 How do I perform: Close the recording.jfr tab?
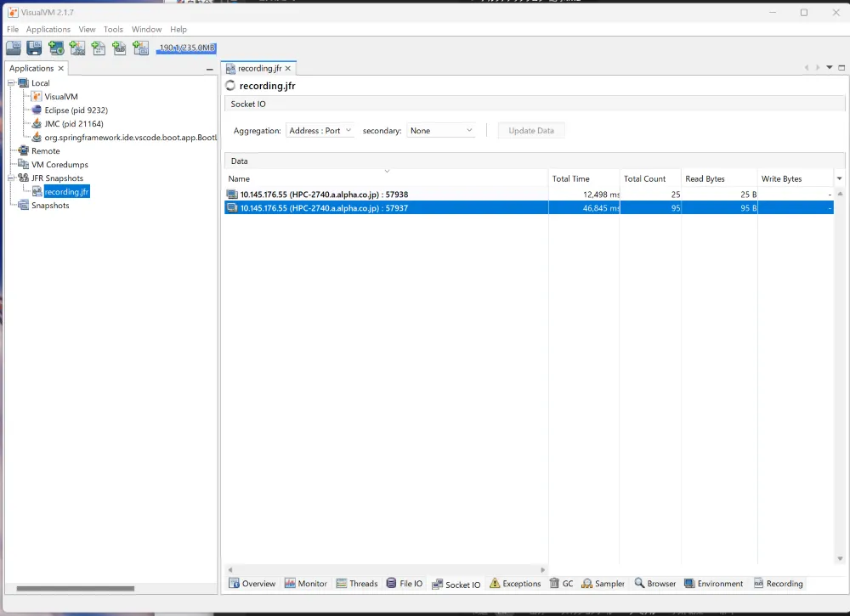(288, 68)
